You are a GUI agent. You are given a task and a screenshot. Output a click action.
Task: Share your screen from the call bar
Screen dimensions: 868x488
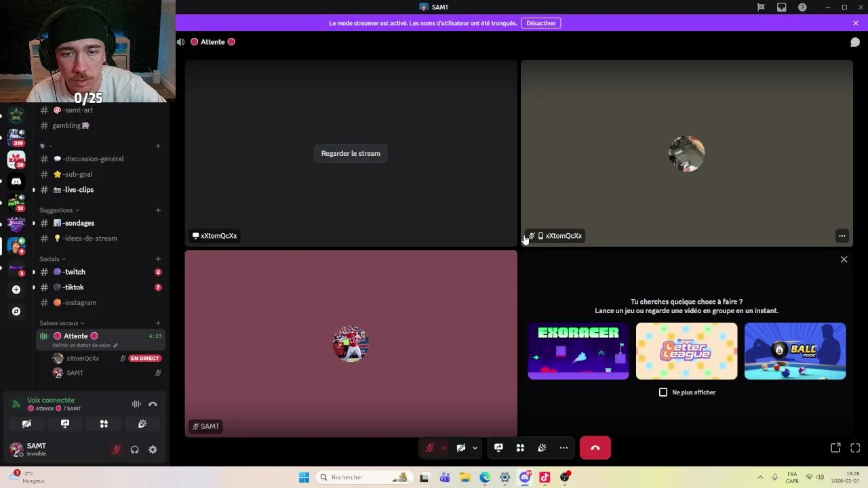pos(498,448)
